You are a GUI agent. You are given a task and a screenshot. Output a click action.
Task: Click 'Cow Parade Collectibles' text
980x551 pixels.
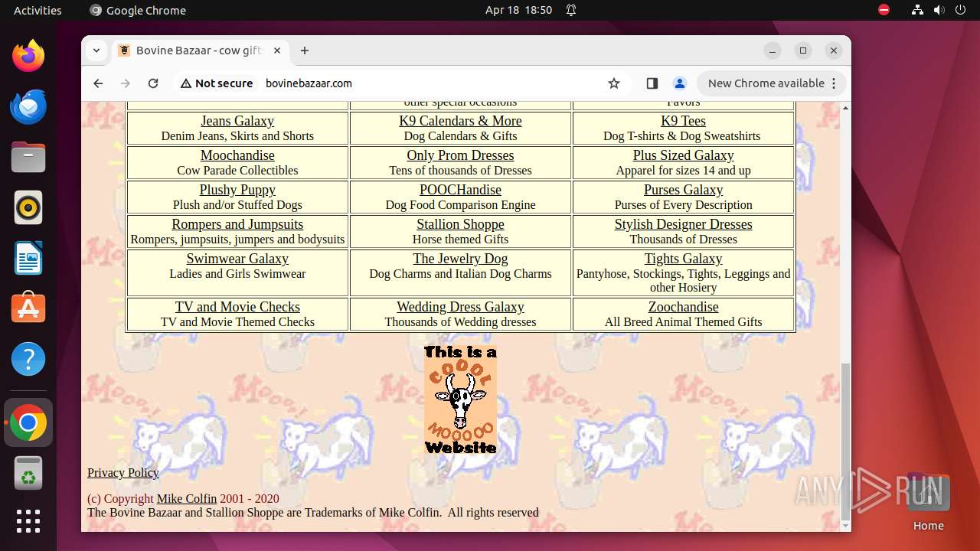tap(237, 171)
